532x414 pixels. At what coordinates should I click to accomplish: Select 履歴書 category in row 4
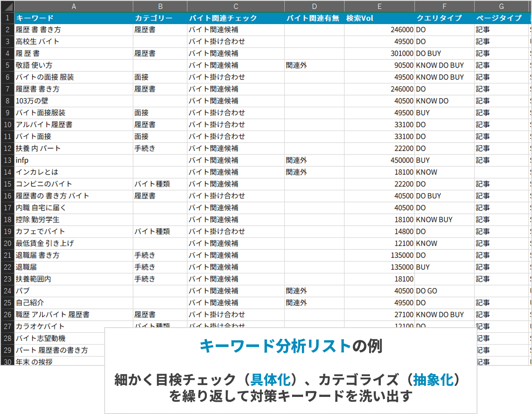[160, 53]
